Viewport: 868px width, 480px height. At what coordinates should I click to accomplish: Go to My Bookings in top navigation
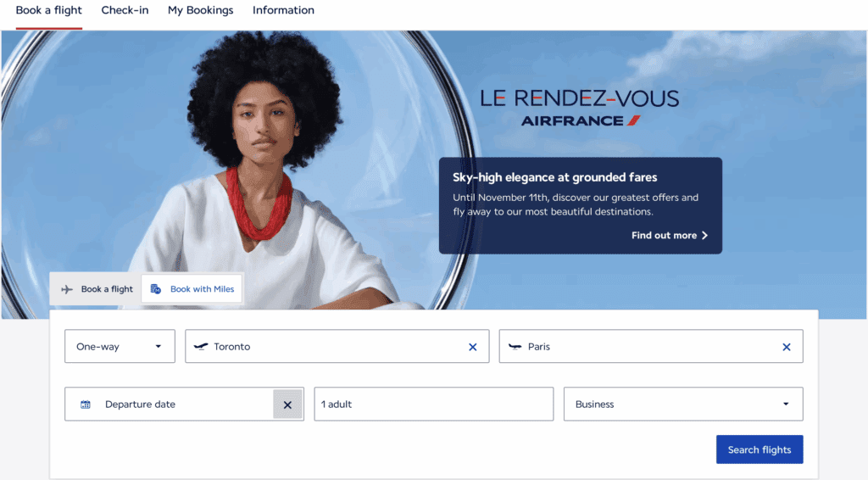(200, 10)
